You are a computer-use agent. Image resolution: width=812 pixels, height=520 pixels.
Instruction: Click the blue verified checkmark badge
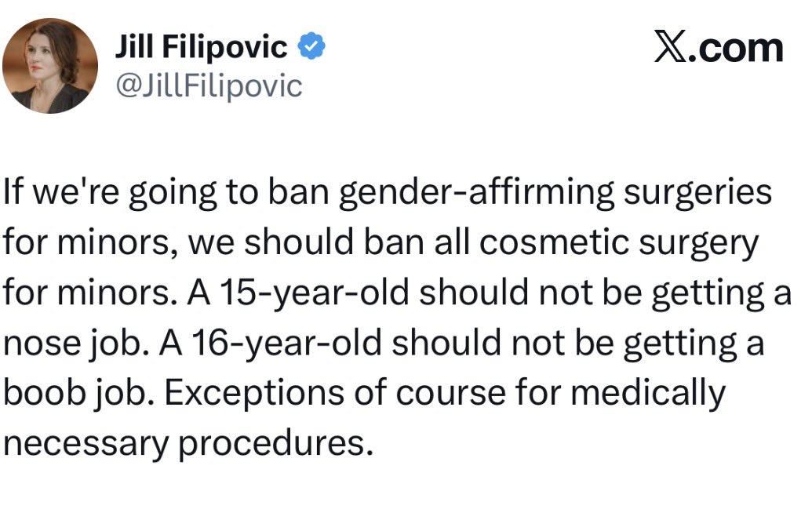coord(314,48)
